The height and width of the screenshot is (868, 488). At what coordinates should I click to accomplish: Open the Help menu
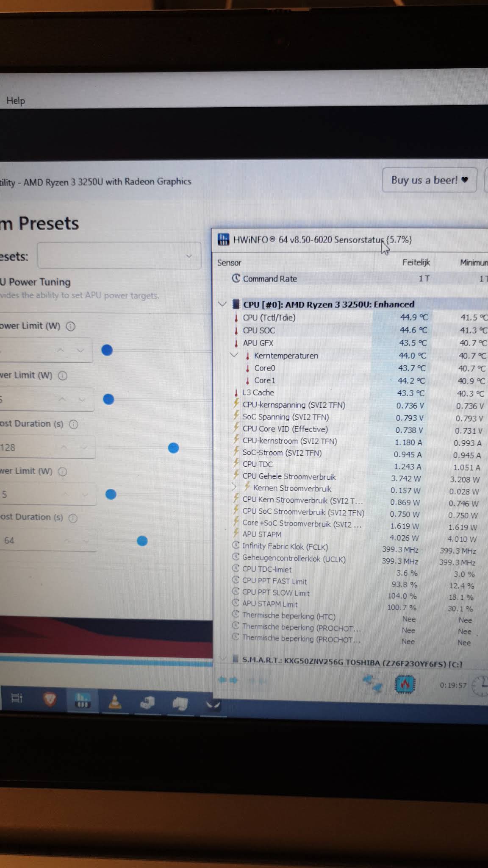click(x=16, y=101)
